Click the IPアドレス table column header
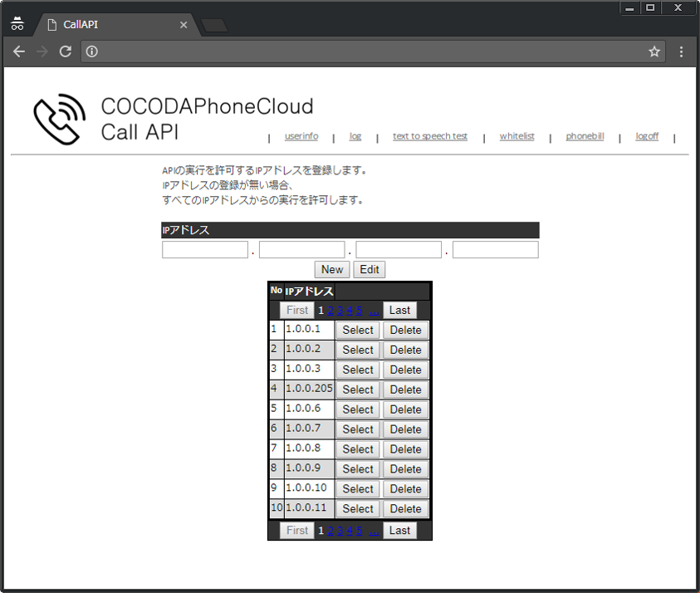This screenshot has height=593, width=700. pyautogui.click(x=309, y=292)
